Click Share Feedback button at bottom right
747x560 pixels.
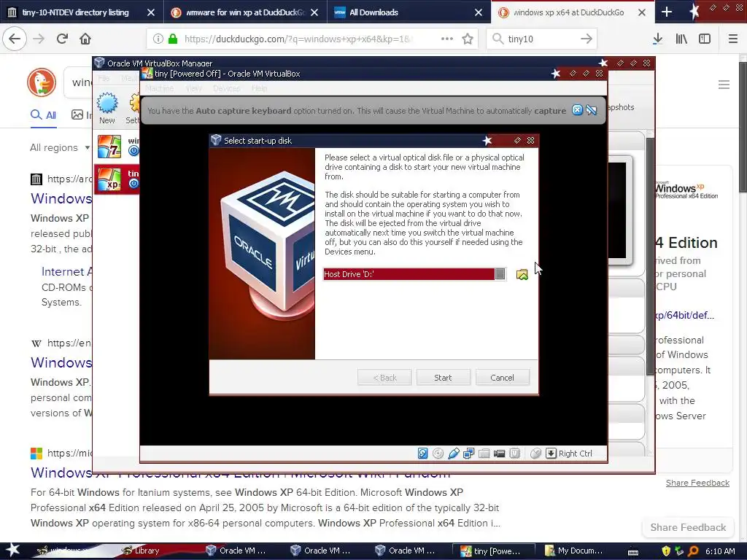[x=688, y=527]
